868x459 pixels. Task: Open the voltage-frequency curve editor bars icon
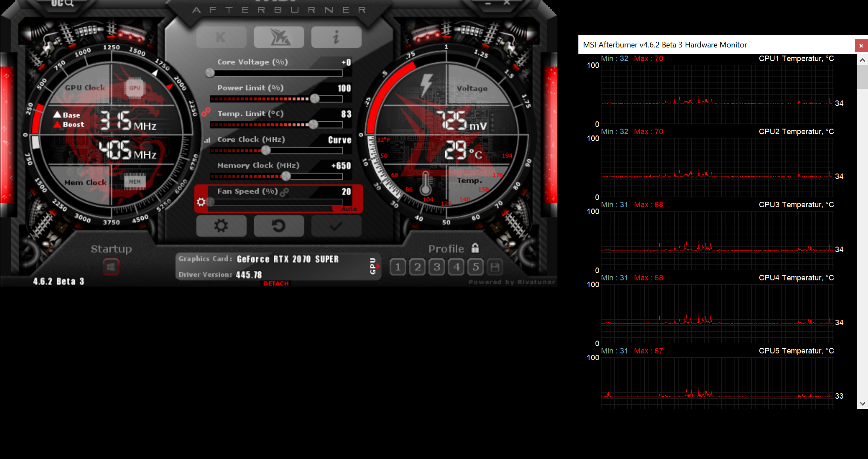click(207, 140)
